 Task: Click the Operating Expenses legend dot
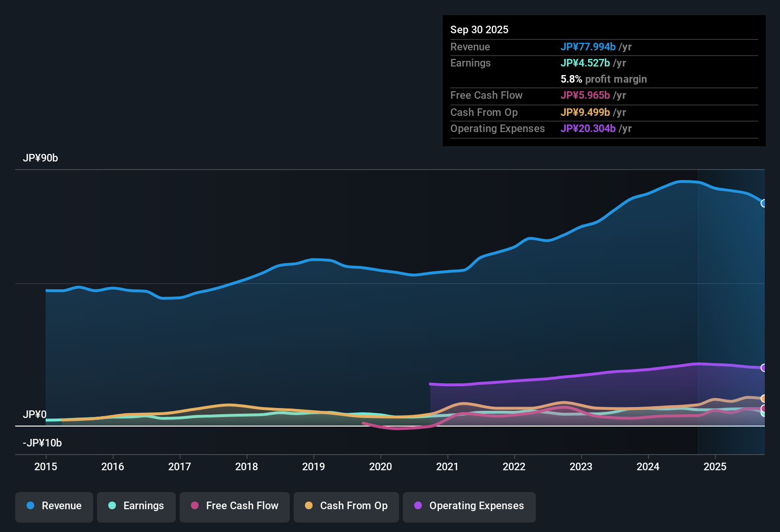pos(418,506)
